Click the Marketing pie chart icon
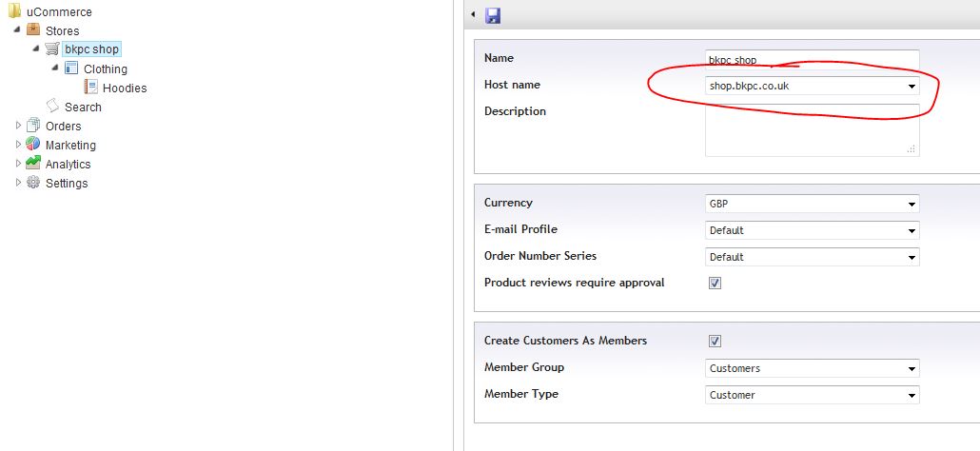The image size is (980, 451). (33, 145)
